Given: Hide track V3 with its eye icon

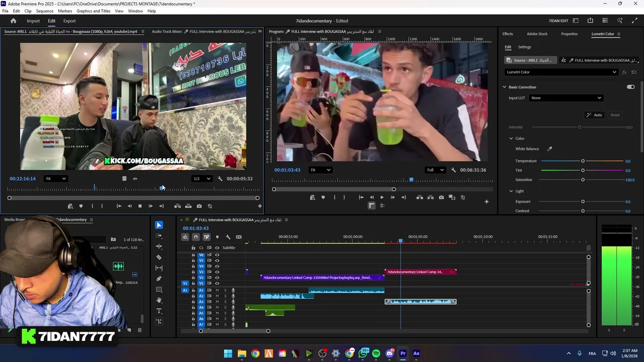Looking at the screenshot, I should pos(217,272).
